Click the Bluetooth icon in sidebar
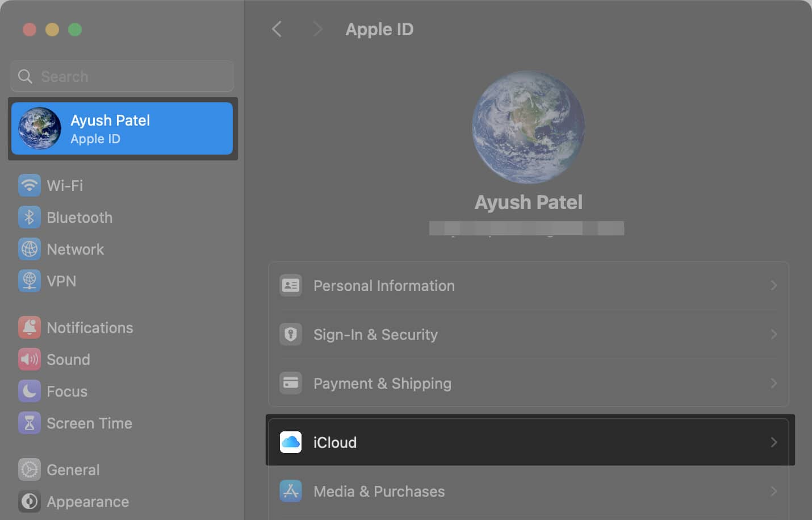 click(29, 217)
